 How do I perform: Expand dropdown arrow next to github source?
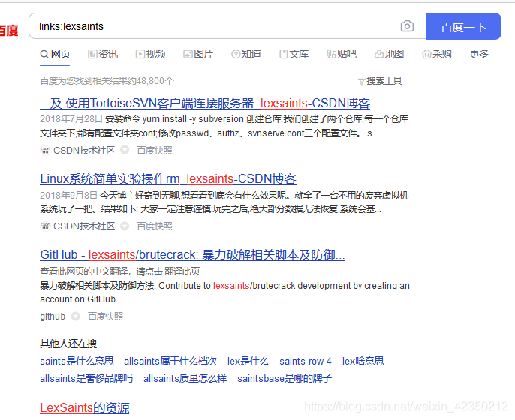tap(76, 316)
